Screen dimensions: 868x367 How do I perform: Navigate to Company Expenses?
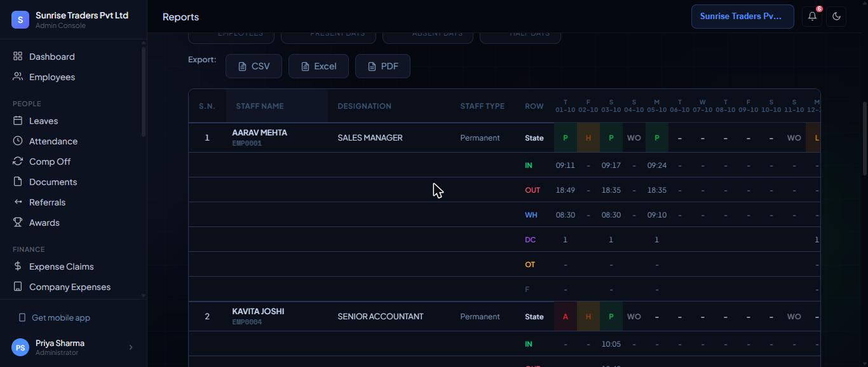pos(70,287)
